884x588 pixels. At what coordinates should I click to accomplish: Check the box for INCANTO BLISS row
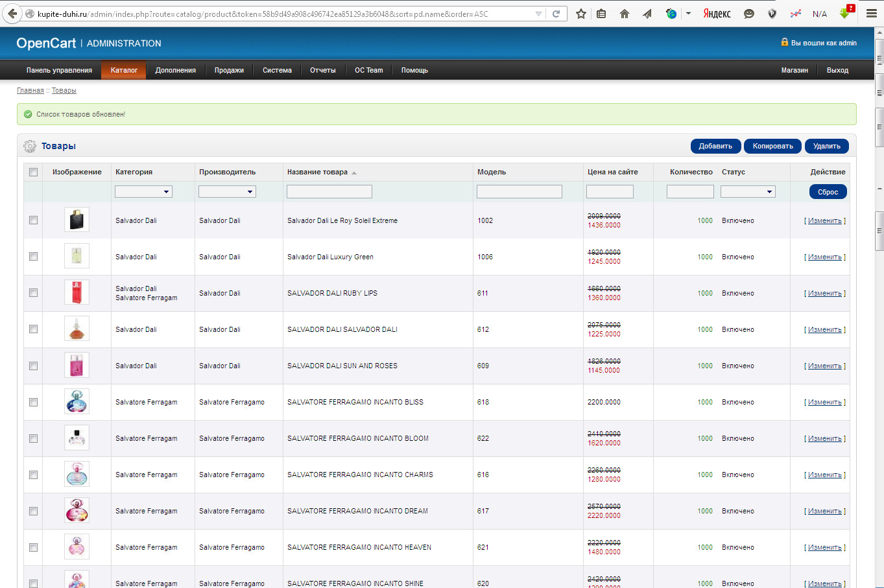(33, 402)
